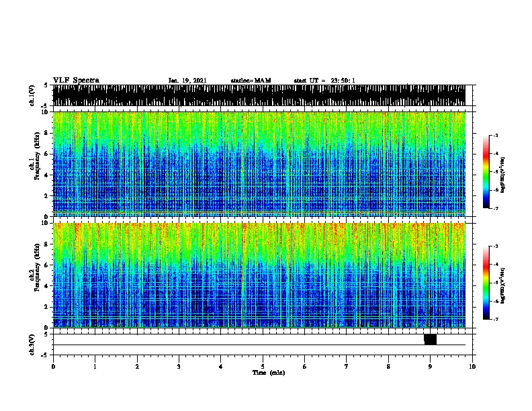Viewport: 532px width, 411px height.
Task: Click the ch.1 colorbar log(PSD) label
Action: pos(502,175)
